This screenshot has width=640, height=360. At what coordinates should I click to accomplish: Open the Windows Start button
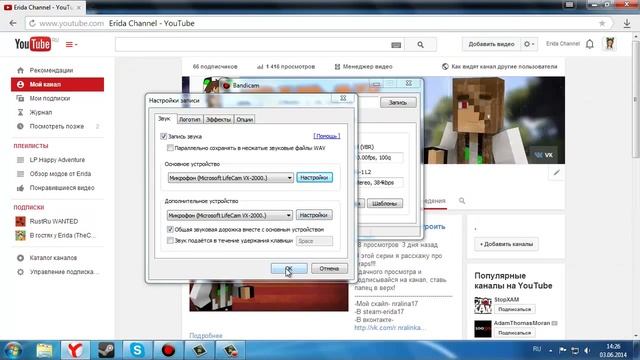coord(13,350)
